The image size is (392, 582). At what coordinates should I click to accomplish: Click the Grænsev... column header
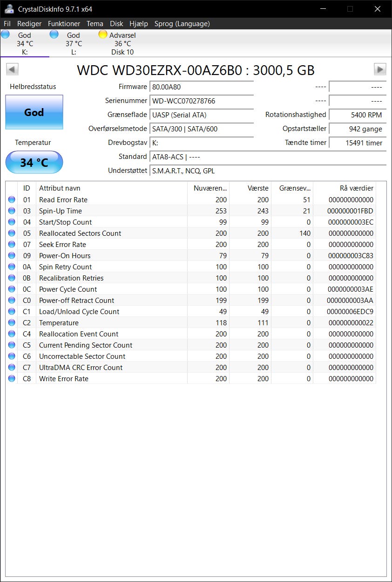point(292,188)
